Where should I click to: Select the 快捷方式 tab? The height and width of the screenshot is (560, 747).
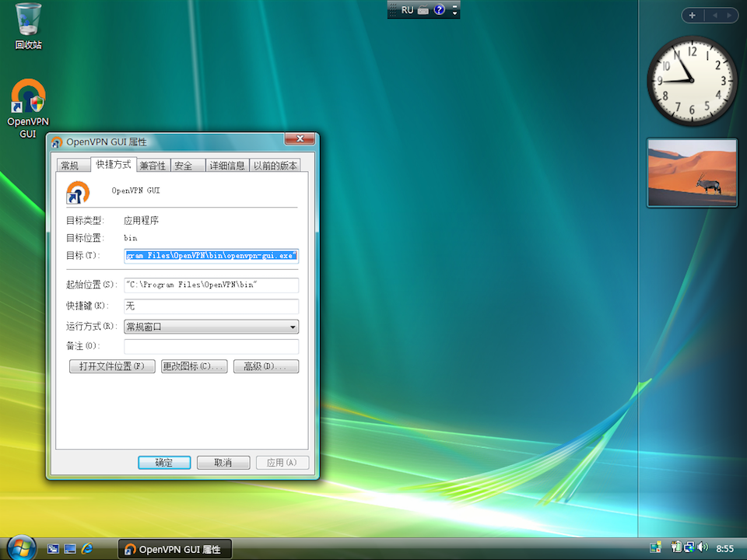[x=114, y=164]
